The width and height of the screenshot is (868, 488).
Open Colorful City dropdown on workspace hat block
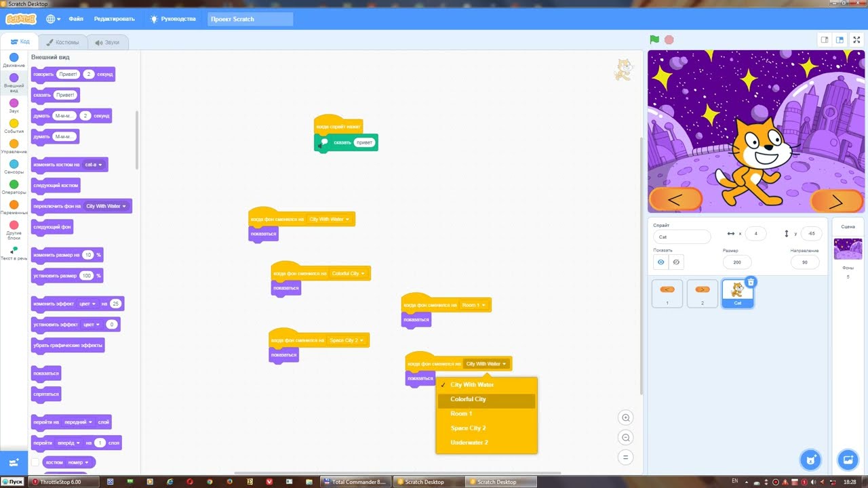[348, 273]
